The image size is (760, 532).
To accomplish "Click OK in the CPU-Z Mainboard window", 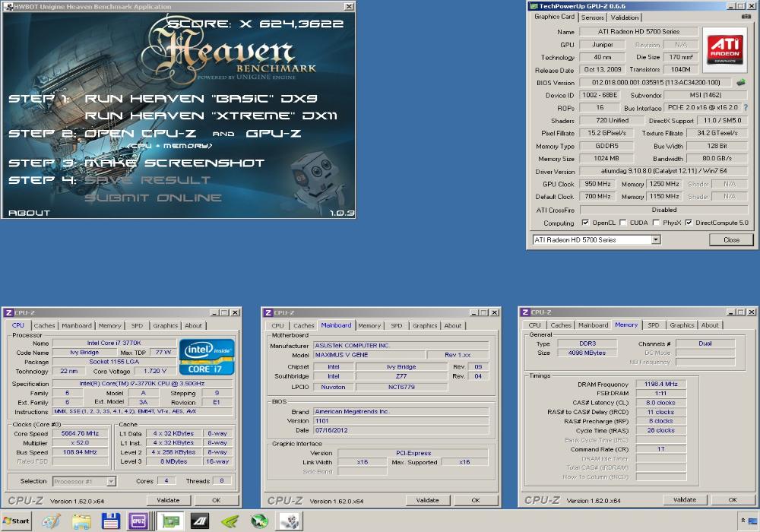I will pyautogui.click(x=476, y=500).
